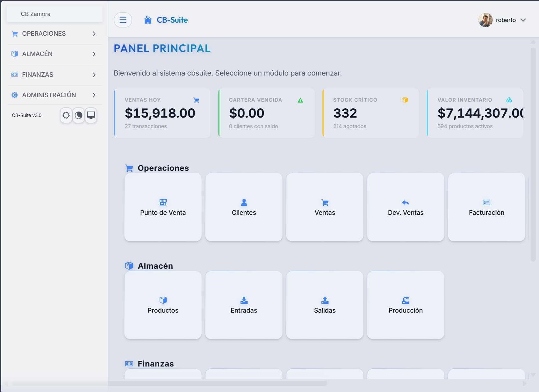Click the CB-Suite brand link
The image size is (539, 392).
click(x=172, y=20)
